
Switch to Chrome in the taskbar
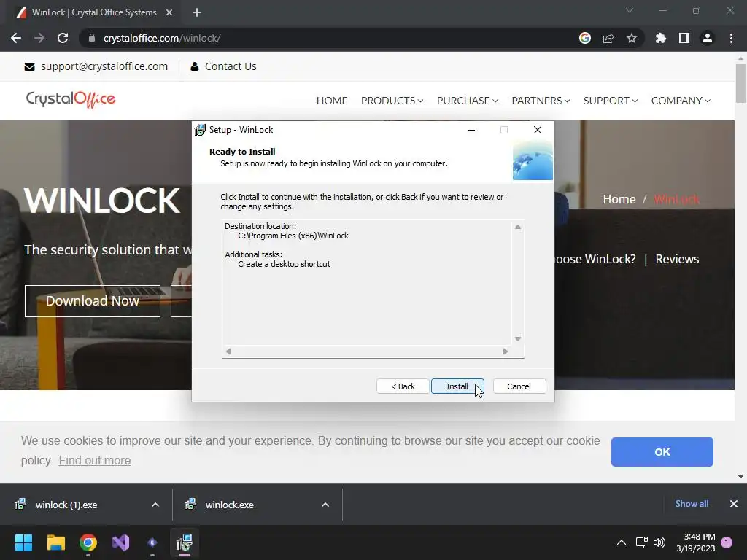click(x=88, y=542)
